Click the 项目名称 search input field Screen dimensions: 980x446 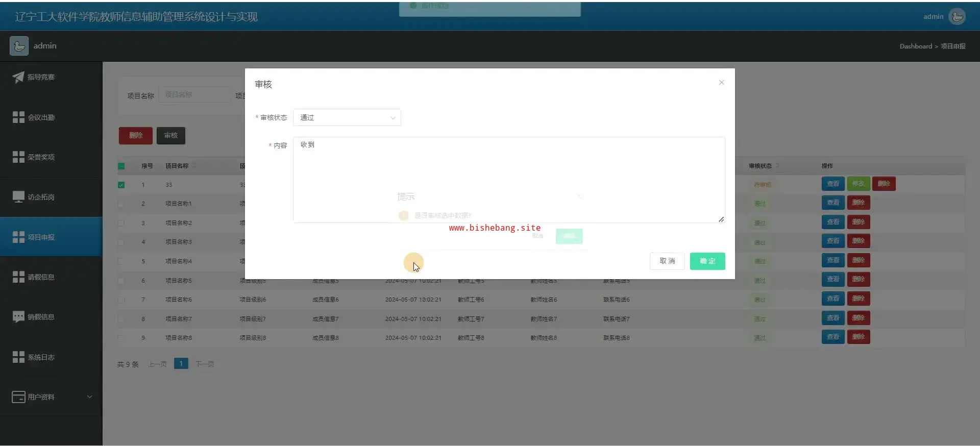click(x=194, y=95)
